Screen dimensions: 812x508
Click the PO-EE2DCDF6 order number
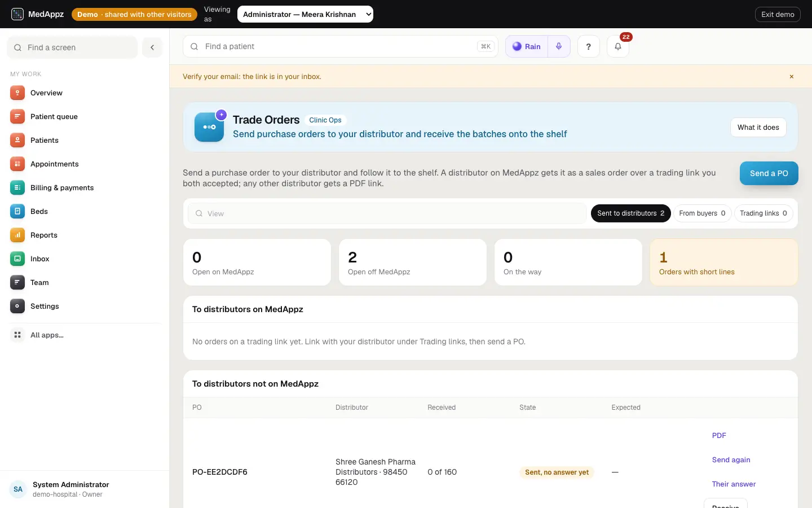(x=220, y=472)
